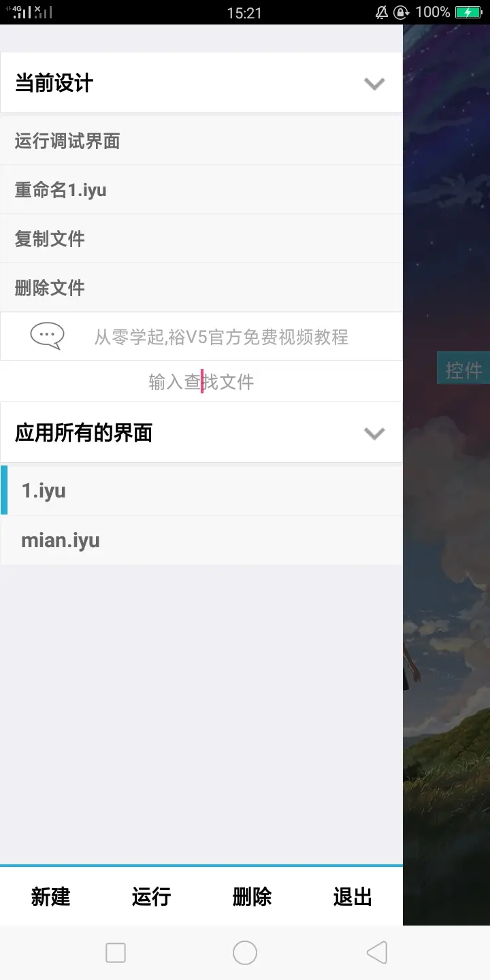Choose 删除文件 option
Viewport: 490px width, 980px height.
(x=201, y=288)
